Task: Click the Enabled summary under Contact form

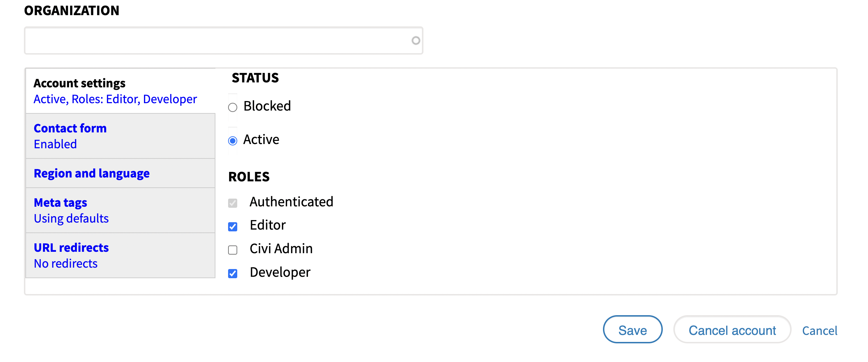Action: [x=55, y=144]
